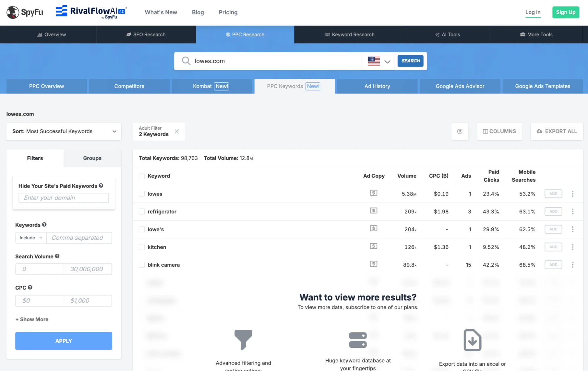
Task: Switch to the Groups tab
Action: point(92,158)
